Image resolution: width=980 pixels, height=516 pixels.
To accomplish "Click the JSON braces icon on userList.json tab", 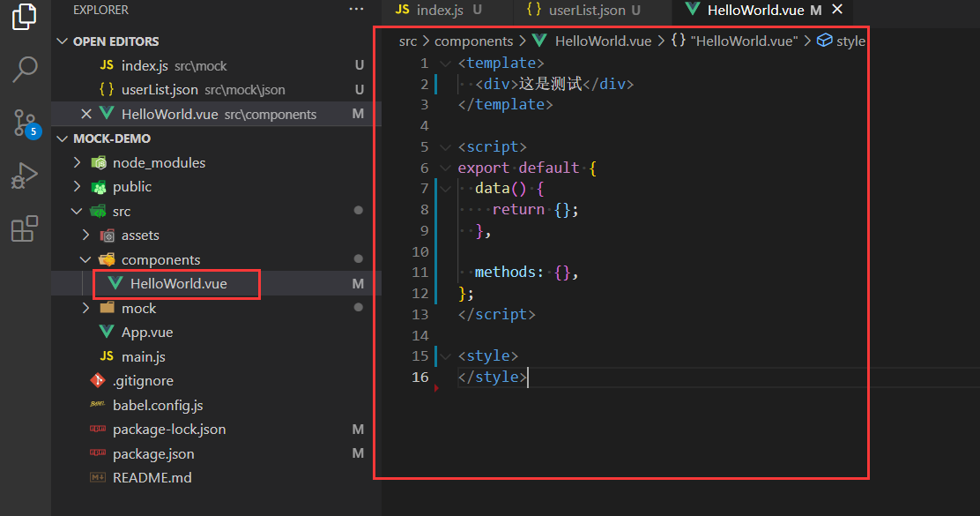I will [534, 10].
